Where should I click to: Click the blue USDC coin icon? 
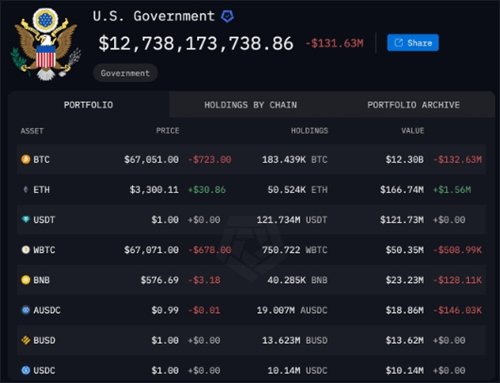click(26, 370)
